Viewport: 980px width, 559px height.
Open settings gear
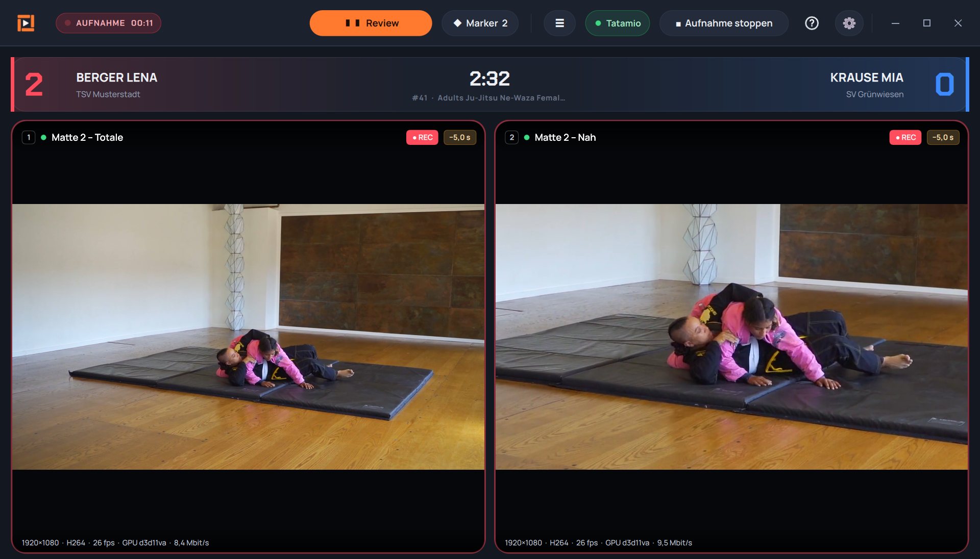849,23
